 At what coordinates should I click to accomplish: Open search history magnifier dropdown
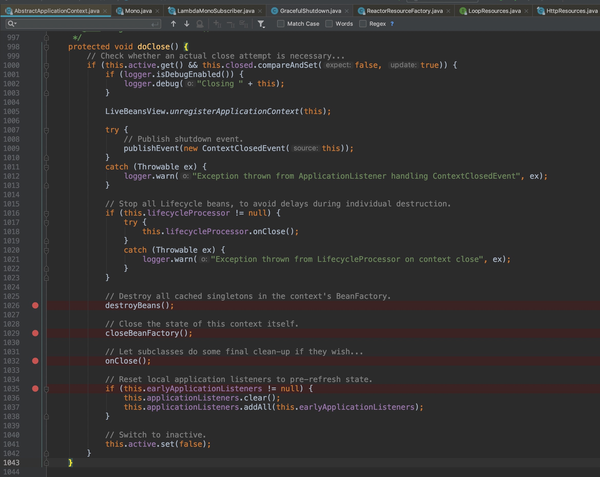point(11,23)
